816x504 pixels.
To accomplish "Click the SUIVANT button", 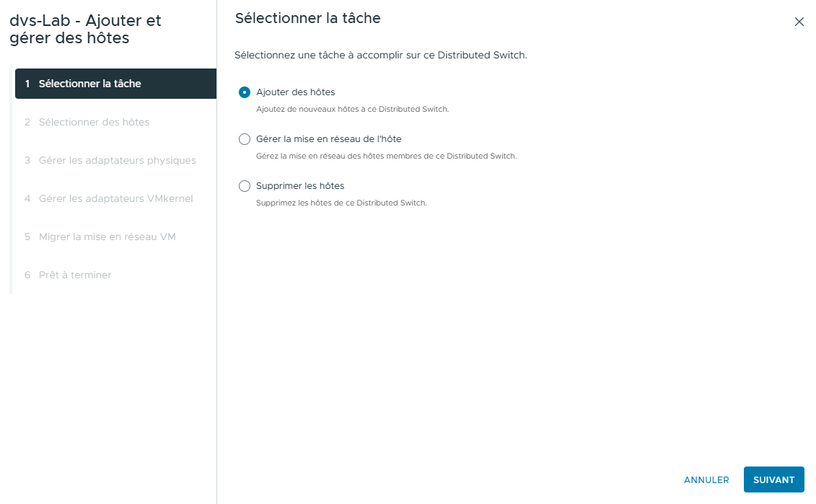I will coord(773,479).
